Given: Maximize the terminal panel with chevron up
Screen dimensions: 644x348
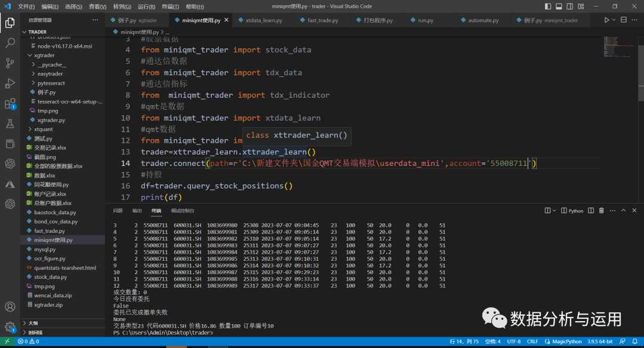Looking at the screenshot, I should [623, 211].
